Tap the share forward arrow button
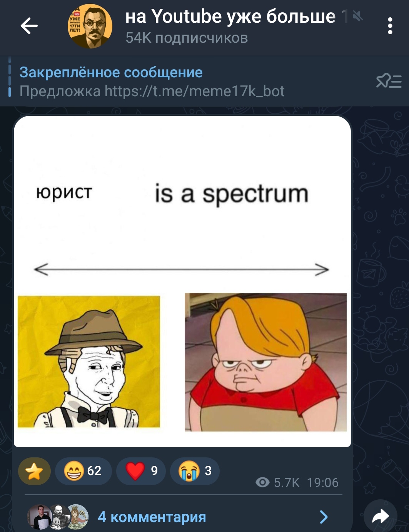The image size is (409, 532). pos(380,516)
